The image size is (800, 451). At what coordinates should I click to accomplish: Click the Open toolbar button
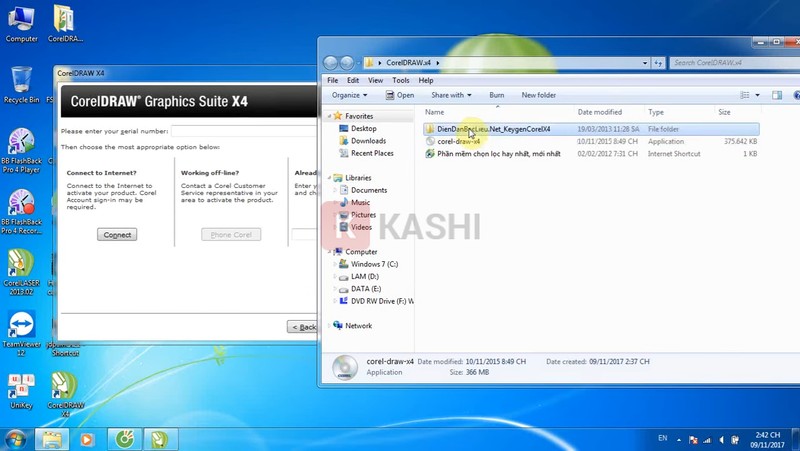click(399, 95)
